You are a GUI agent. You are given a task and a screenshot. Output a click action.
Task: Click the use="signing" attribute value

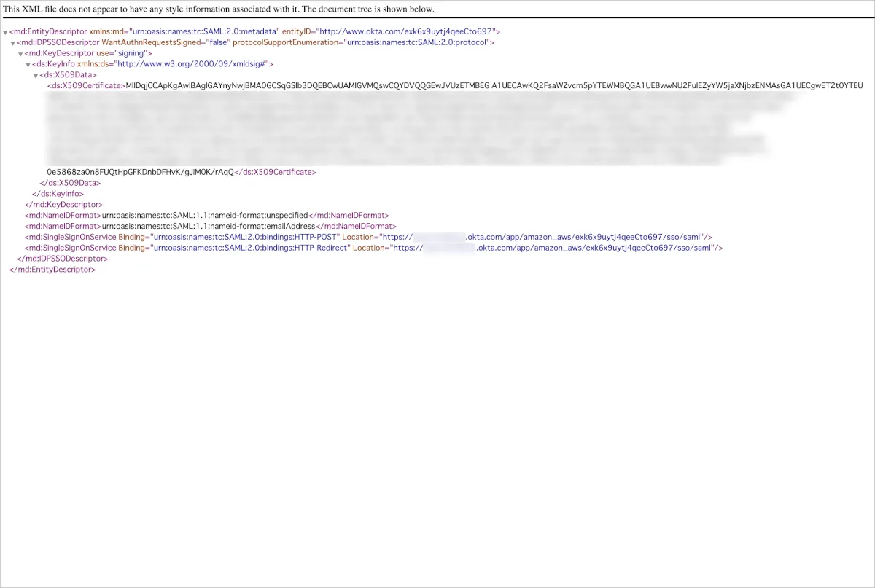(x=129, y=53)
